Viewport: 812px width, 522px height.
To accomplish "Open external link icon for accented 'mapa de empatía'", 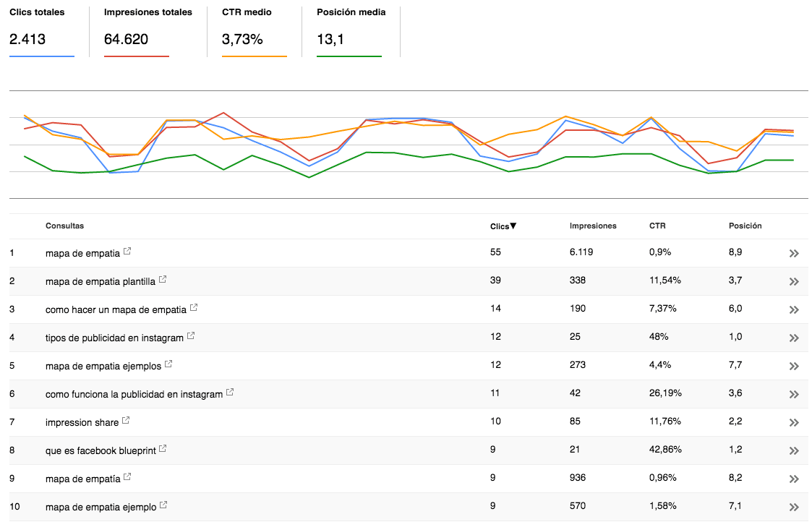I will [127, 477].
